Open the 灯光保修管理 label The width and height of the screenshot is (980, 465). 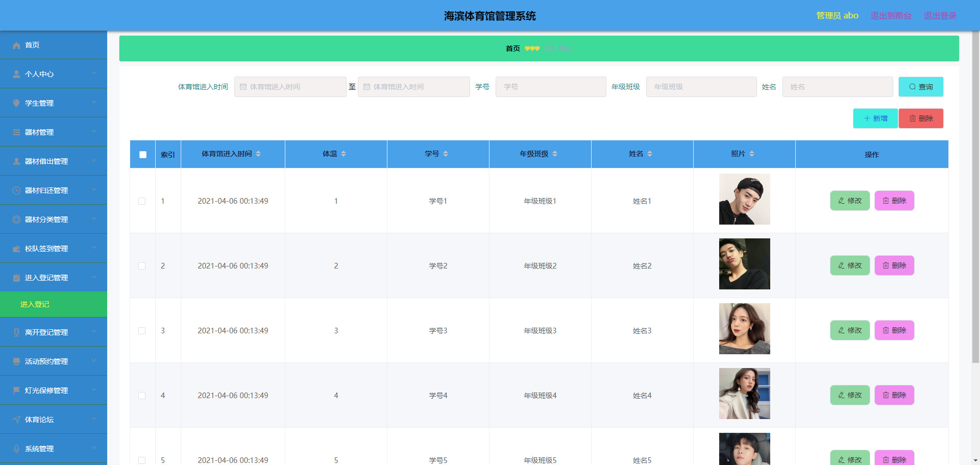coord(46,391)
